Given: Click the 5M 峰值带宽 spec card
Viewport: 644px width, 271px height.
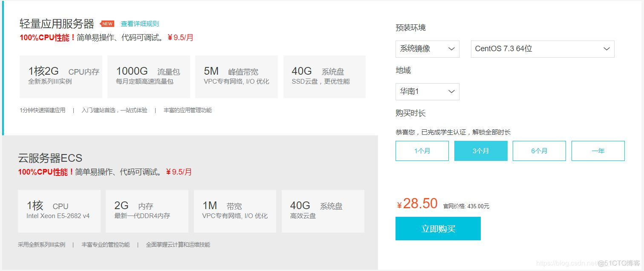Looking at the screenshot, I should 237,77.
